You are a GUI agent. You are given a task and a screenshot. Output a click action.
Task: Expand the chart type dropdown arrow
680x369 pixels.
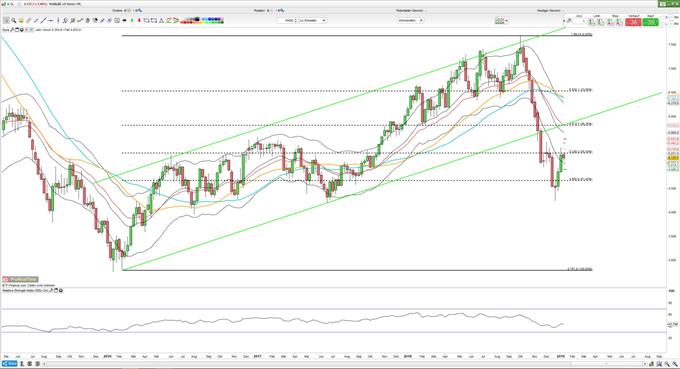click(x=506, y=21)
